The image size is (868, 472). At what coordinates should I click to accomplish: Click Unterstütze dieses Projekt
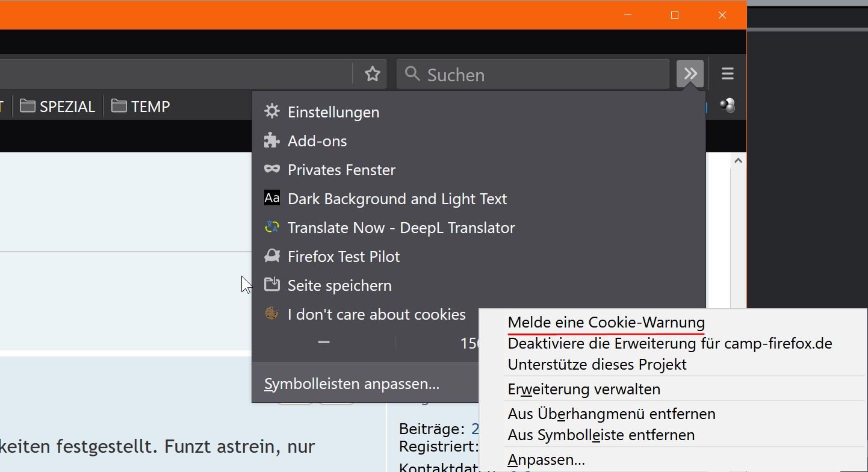tap(597, 365)
